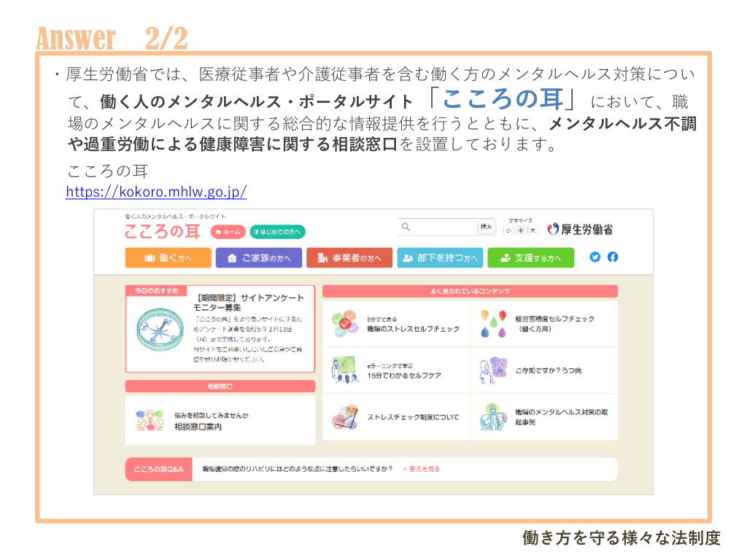
Task: Open the Facebook icon link
Action: point(613,257)
